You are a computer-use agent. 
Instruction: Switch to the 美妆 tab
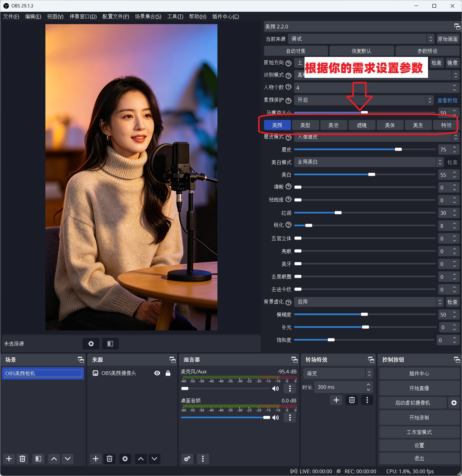point(334,125)
